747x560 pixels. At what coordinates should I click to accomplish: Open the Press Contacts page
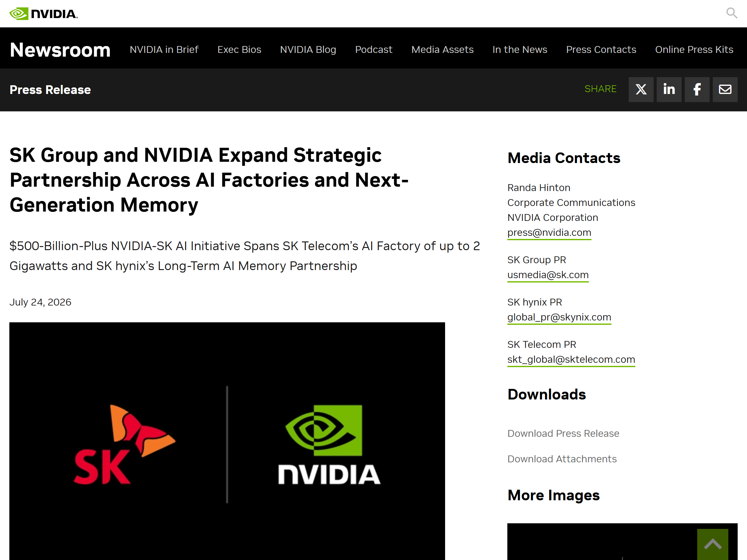(x=601, y=49)
